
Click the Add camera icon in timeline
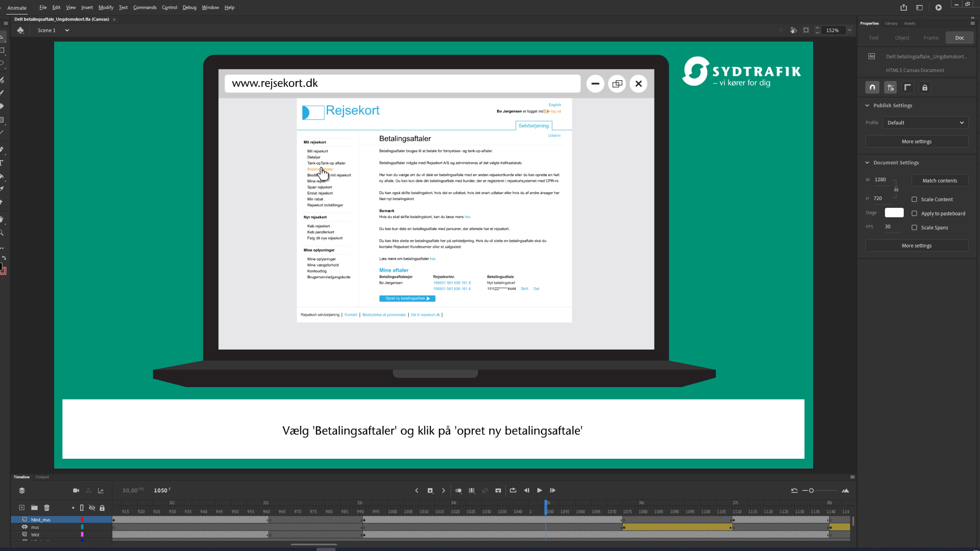pos(76,490)
